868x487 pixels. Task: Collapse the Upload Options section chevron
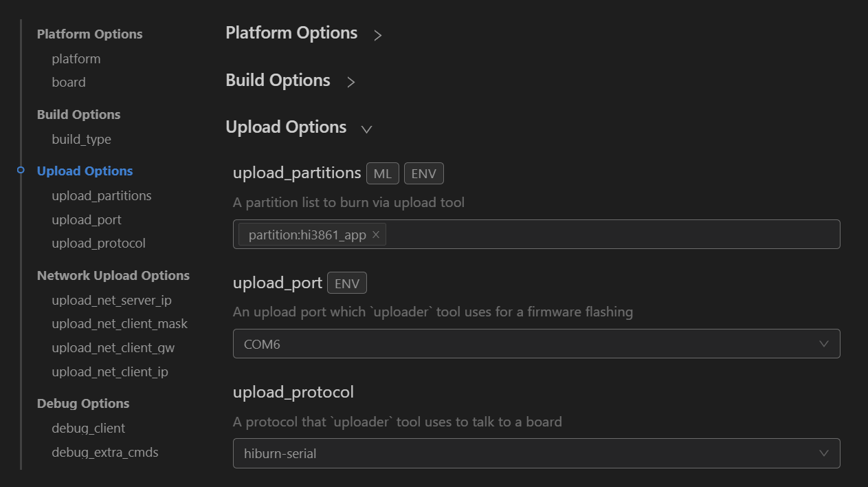click(x=366, y=129)
